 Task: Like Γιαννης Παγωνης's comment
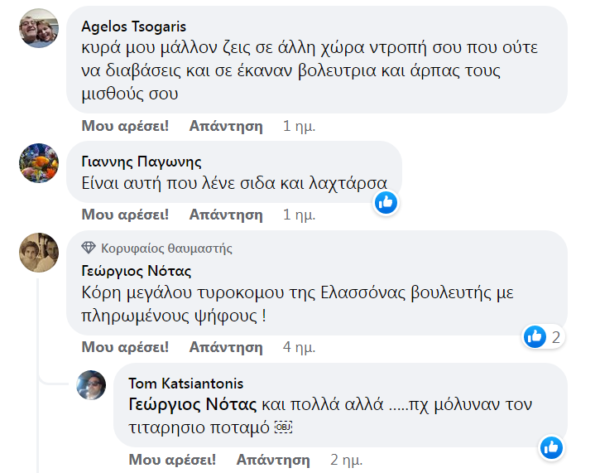pyautogui.click(x=125, y=214)
